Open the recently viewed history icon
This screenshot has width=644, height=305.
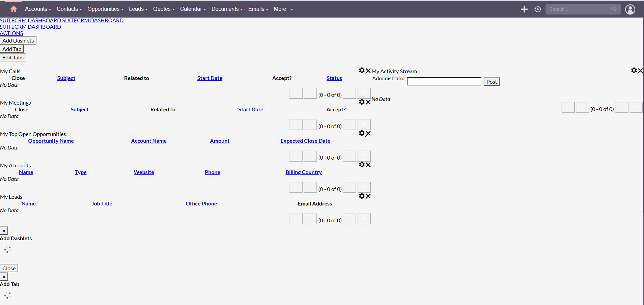(538, 9)
